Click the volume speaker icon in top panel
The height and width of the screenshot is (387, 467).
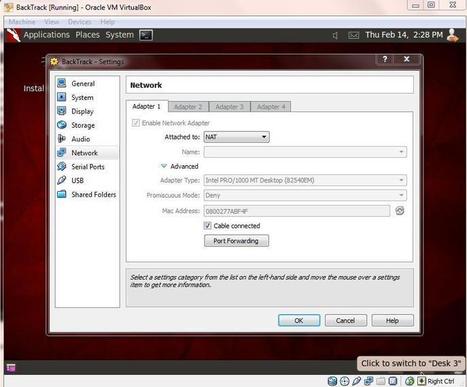(x=335, y=35)
